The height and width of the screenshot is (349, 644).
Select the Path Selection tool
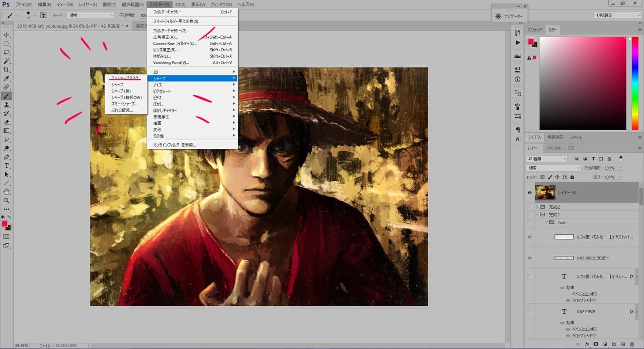pyautogui.click(x=7, y=174)
